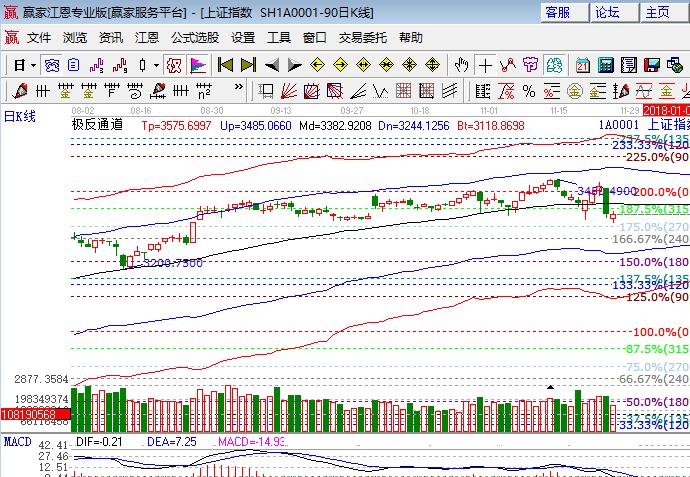Jump to last bar with skip-to-end arrow
This screenshot has width=690, height=477.
(248, 65)
